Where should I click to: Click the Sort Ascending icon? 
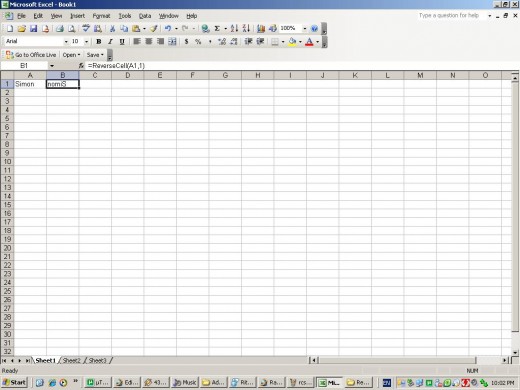[x=234, y=29]
